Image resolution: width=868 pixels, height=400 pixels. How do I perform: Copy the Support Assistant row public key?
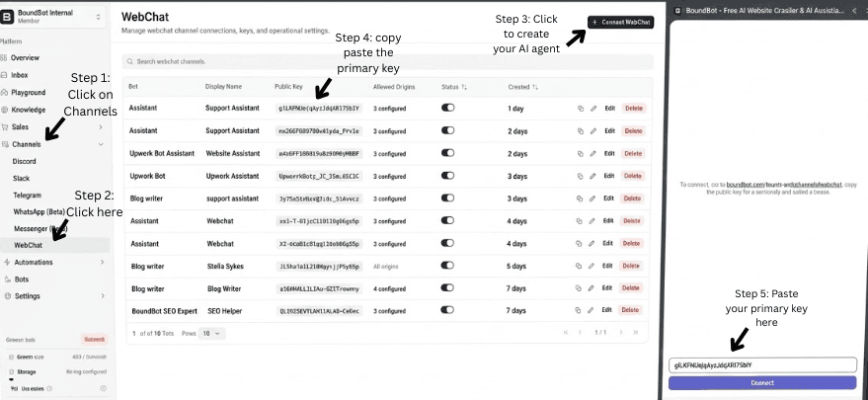(x=580, y=108)
